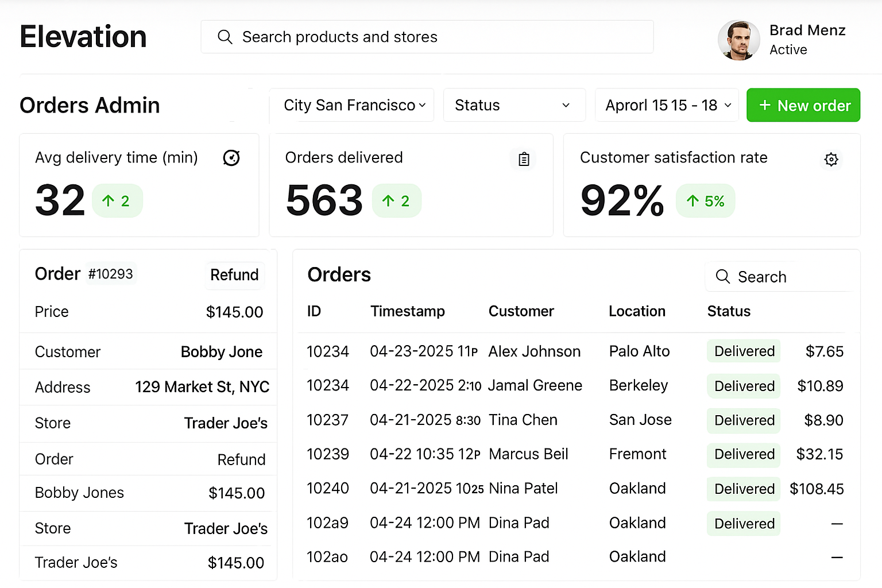882x588 pixels.
Task: Click the up-arrow badge beside 563 orders
Action: (396, 201)
